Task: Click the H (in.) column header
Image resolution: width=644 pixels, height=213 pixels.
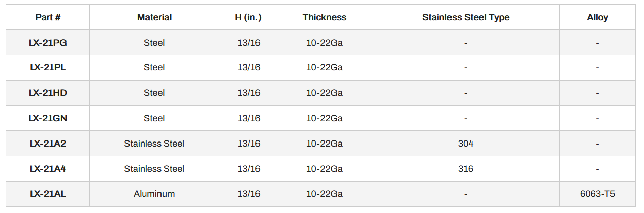Action: tap(248, 17)
